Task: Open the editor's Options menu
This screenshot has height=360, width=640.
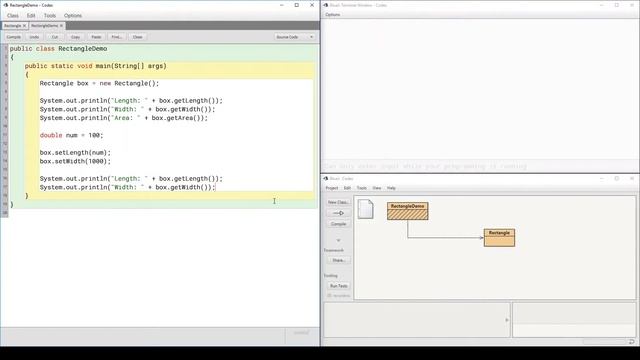Action: click(73, 16)
